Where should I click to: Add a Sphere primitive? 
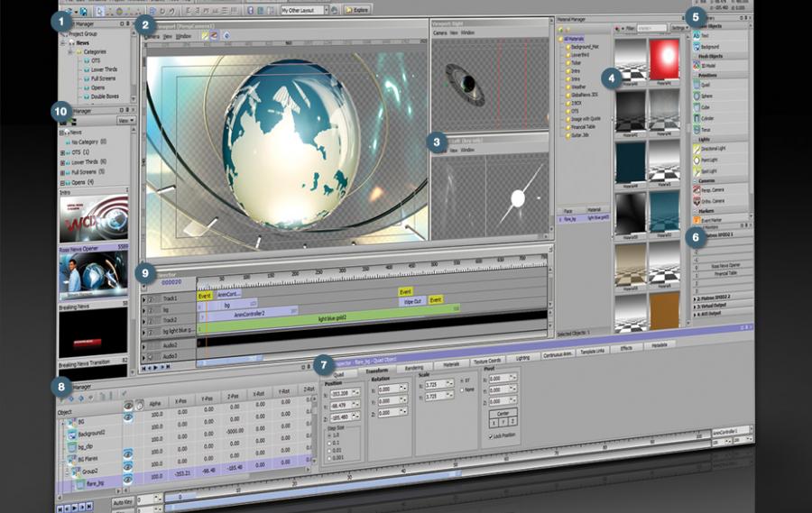[697, 96]
